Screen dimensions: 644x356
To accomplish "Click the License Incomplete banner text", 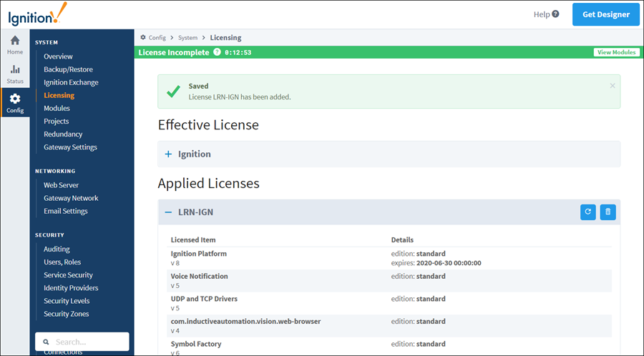I will 174,52.
